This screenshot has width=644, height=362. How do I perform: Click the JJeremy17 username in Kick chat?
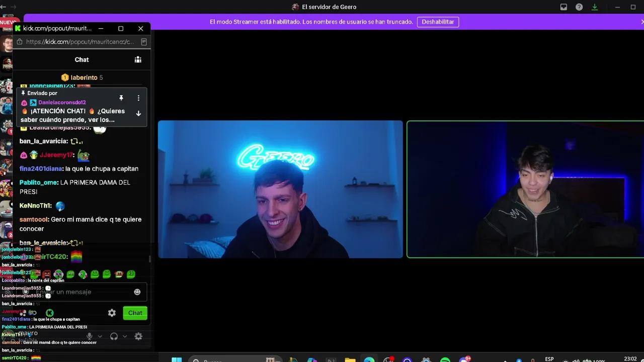56,155
